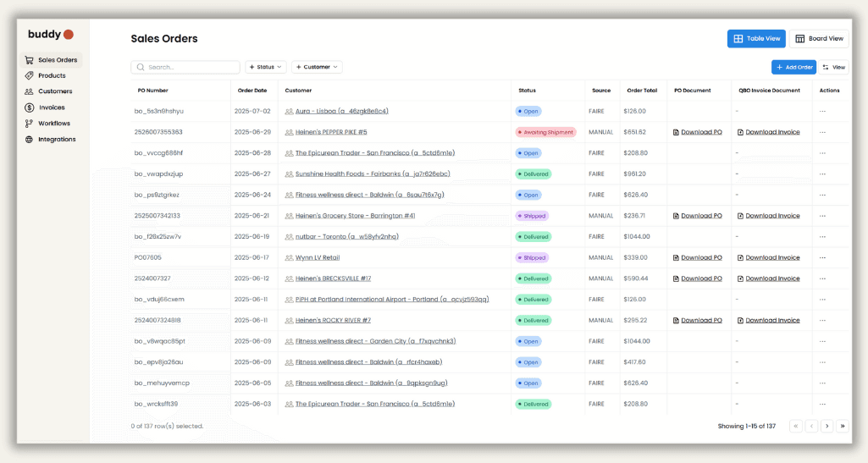This screenshot has height=463, width=868.
Task: Open the Customer filter dropdown
Action: [x=317, y=67]
